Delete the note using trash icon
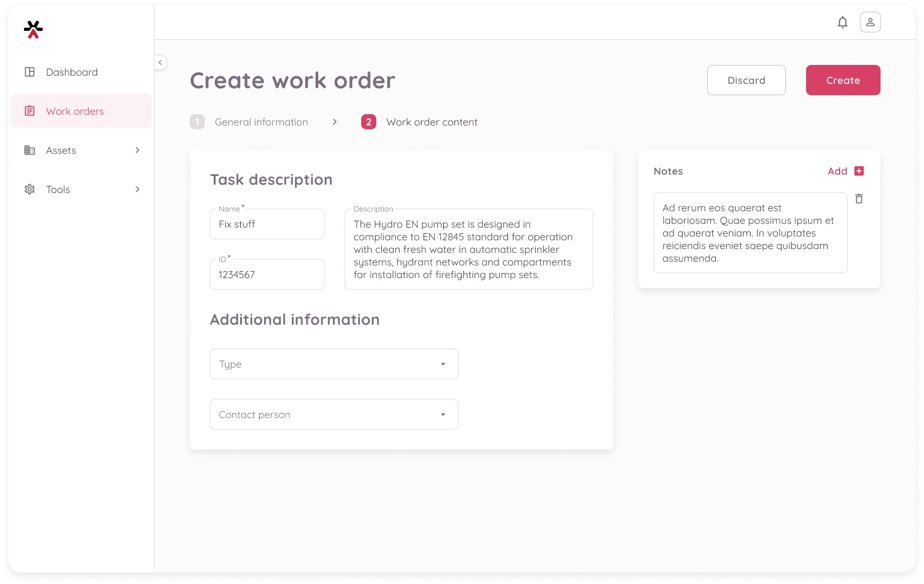Screen dimensions: 924x584 click(858, 199)
